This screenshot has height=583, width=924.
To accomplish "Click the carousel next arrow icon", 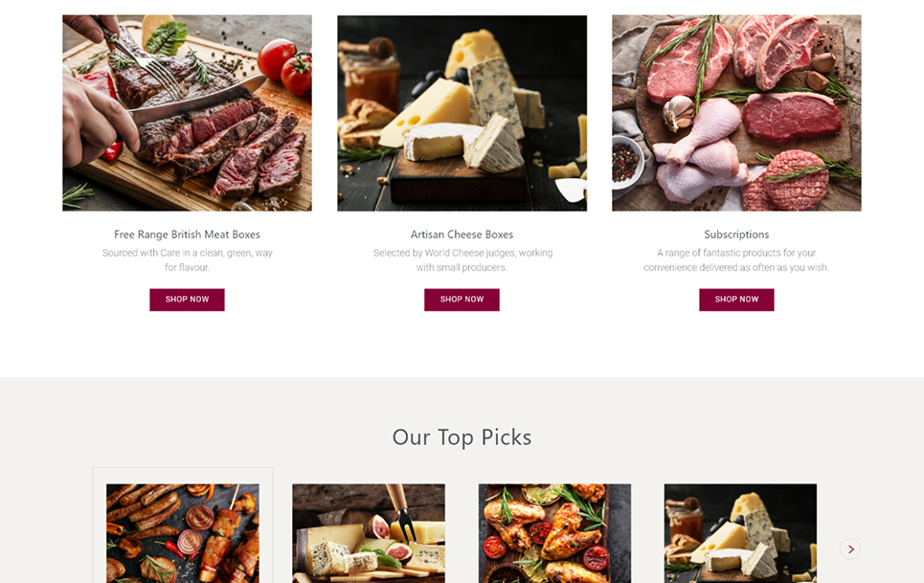I will [849, 549].
